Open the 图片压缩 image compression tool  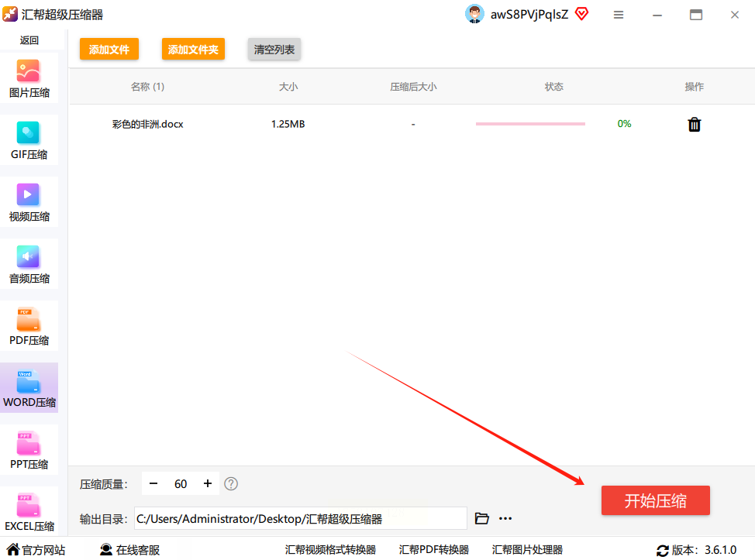coord(29,78)
